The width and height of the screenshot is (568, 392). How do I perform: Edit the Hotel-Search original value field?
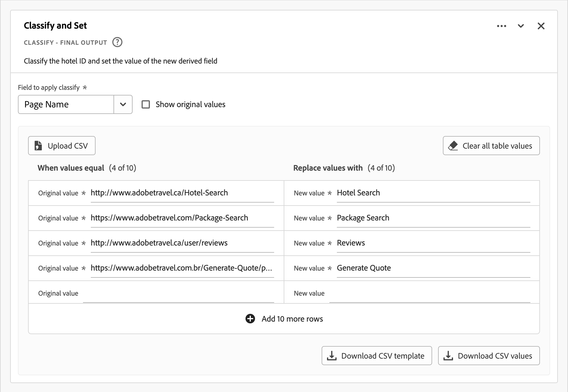click(182, 193)
